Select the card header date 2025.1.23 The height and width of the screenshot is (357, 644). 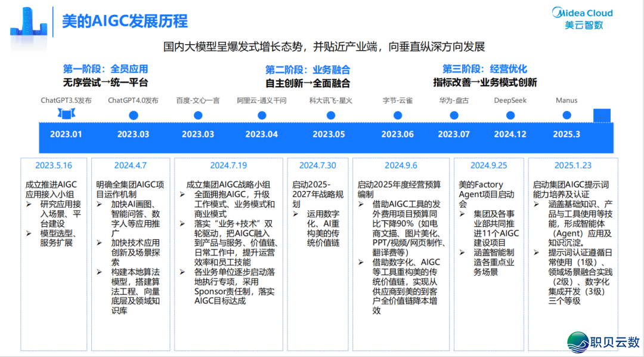click(x=573, y=166)
